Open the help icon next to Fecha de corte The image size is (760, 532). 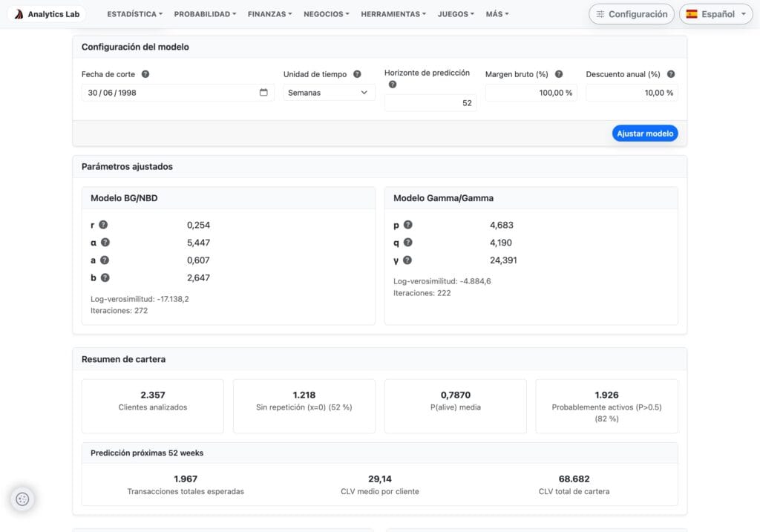tap(145, 74)
